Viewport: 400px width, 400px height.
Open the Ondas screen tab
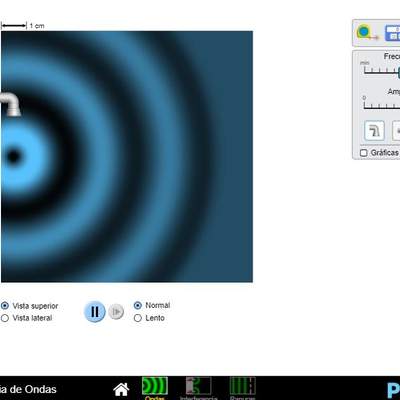[155, 388]
